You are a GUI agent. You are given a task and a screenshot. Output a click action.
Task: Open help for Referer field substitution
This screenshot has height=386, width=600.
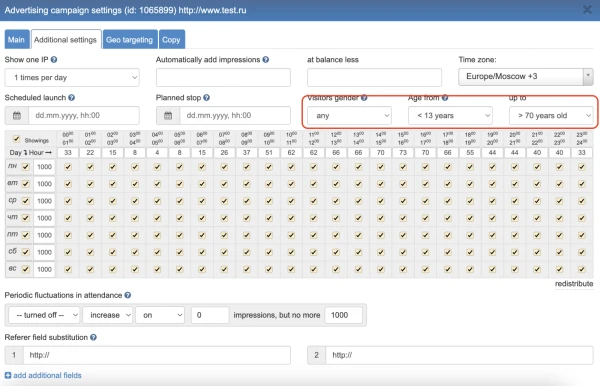pos(93,337)
